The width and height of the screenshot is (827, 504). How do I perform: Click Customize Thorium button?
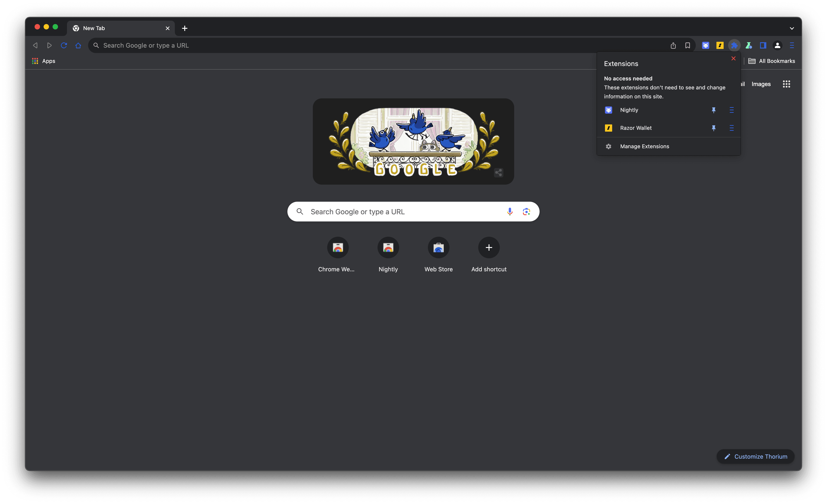point(755,456)
